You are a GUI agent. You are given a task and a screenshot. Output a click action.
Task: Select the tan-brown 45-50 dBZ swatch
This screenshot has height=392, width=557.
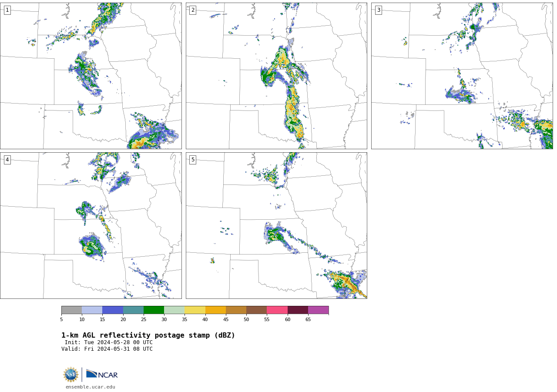236,310
